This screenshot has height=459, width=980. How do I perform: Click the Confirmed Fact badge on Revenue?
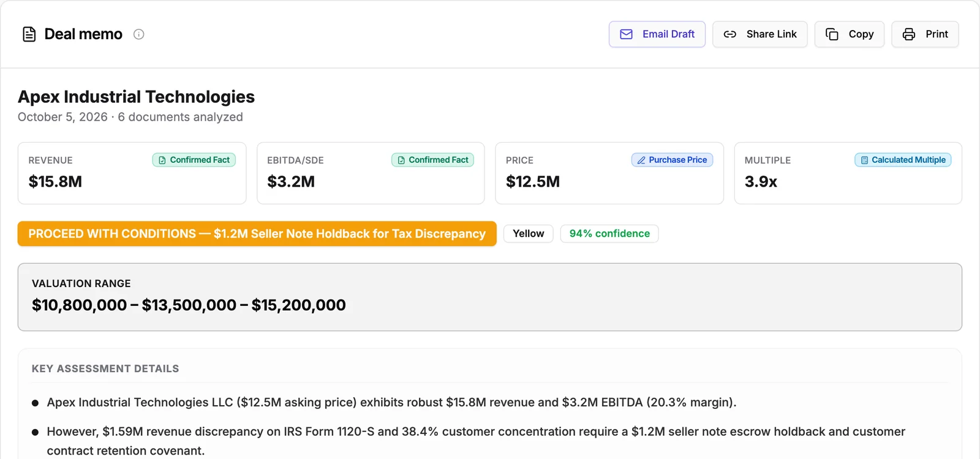(194, 160)
